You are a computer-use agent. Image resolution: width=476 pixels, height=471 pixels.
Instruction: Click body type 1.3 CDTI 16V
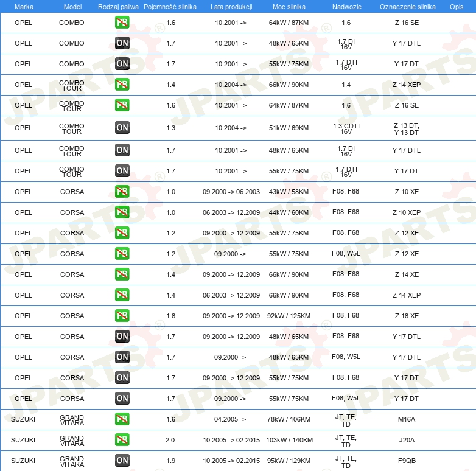click(346, 128)
